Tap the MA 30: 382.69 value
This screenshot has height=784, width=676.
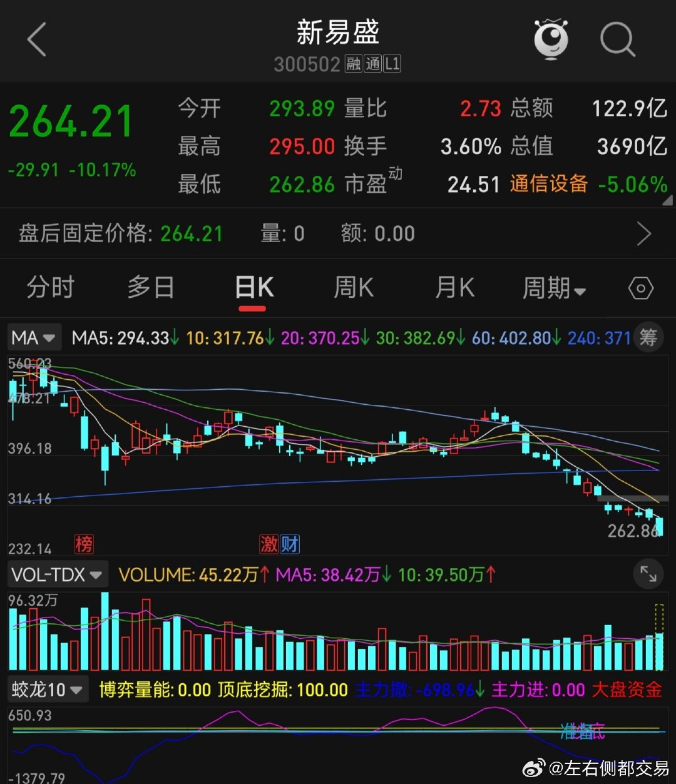pyautogui.click(x=421, y=339)
